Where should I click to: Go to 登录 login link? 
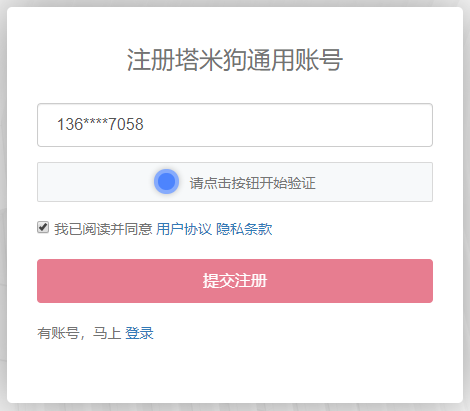[139, 333]
